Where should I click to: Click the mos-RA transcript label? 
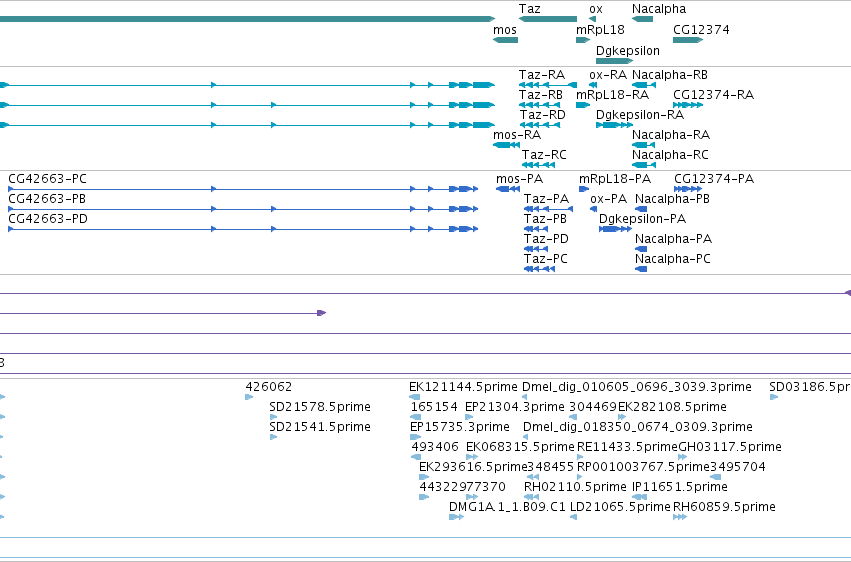pyautogui.click(x=517, y=135)
